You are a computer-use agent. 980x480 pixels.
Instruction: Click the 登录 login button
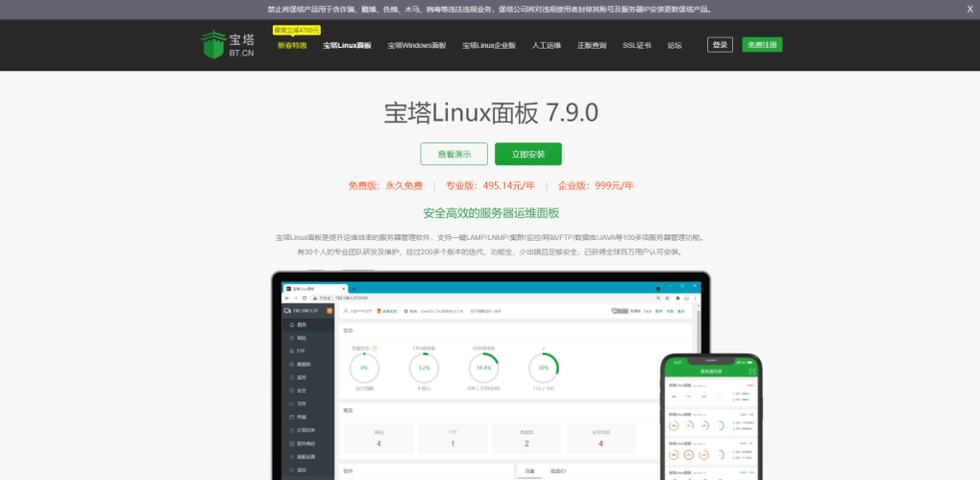coord(720,45)
